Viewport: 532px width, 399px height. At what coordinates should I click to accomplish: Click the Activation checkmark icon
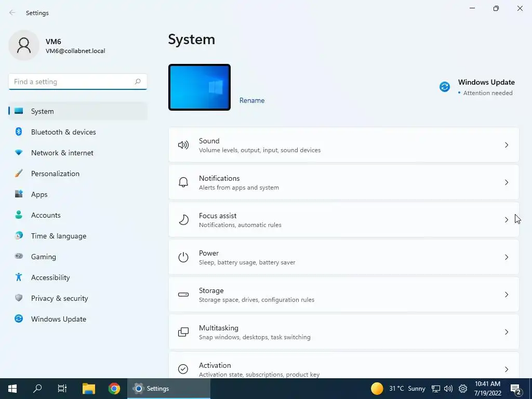(x=183, y=369)
